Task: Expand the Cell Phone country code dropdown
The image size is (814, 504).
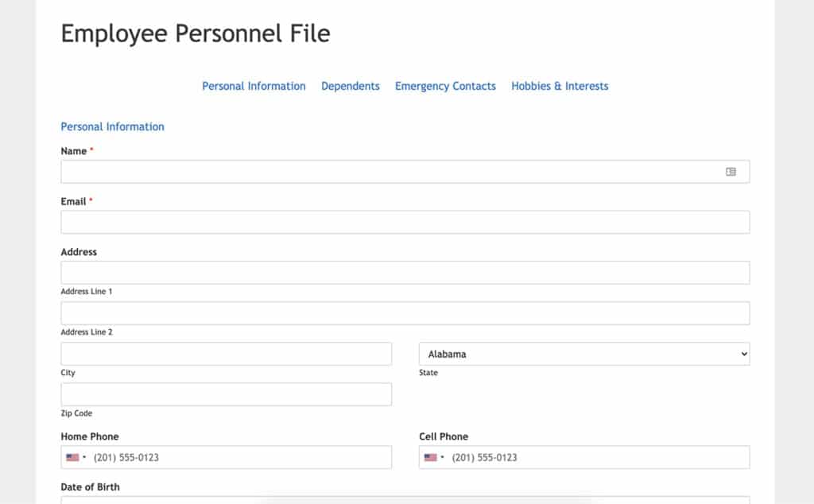Action: pos(444,457)
